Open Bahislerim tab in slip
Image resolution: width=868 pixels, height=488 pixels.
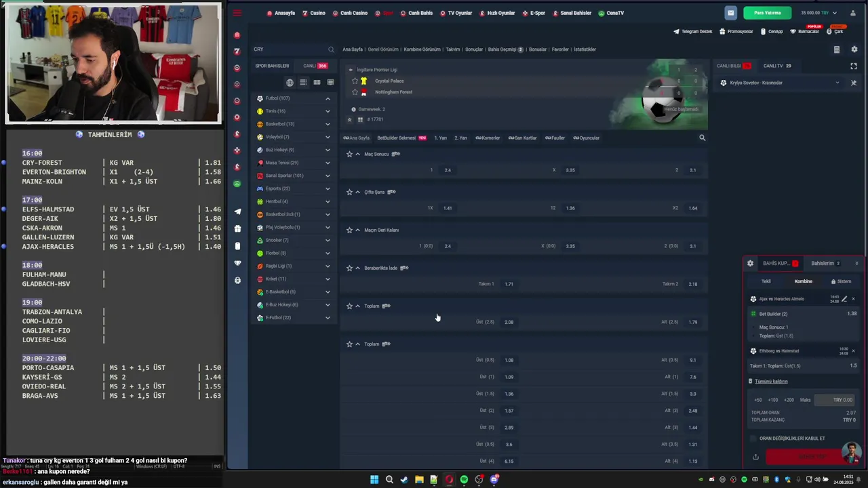click(x=825, y=263)
